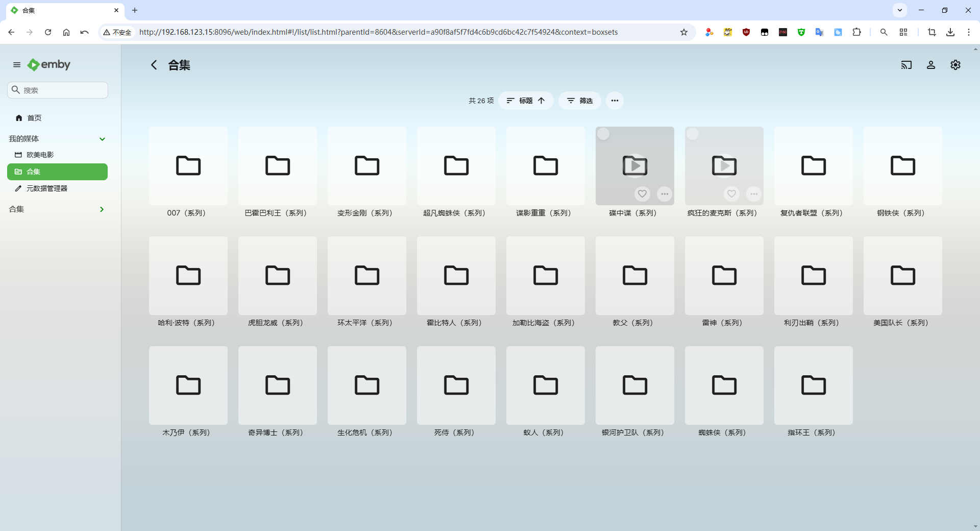
Task: Open the browser three-dot menu
Action: coord(969,32)
